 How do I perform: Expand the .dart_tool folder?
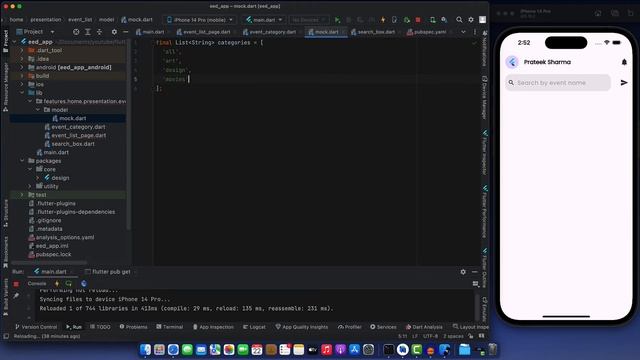pyautogui.click(x=22, y=50)
